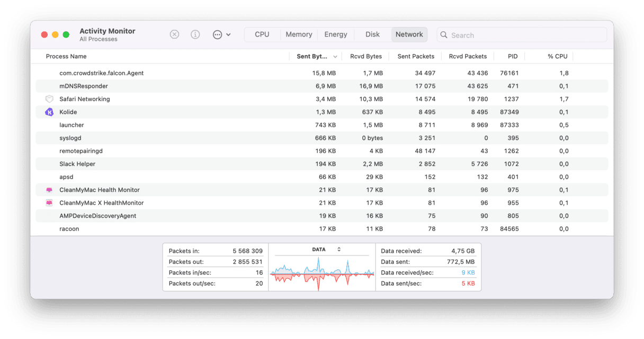
Task: Select the racoon process row
Action: (322, 229)
